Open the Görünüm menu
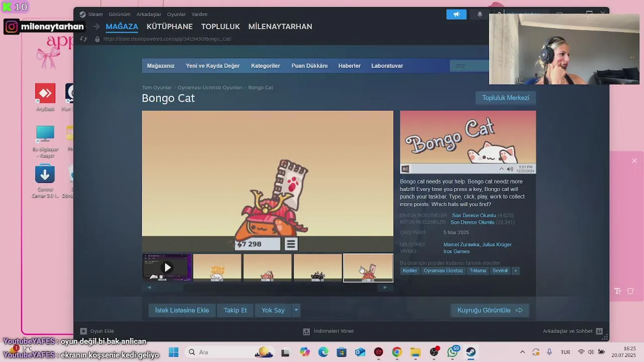 (119, 14)
